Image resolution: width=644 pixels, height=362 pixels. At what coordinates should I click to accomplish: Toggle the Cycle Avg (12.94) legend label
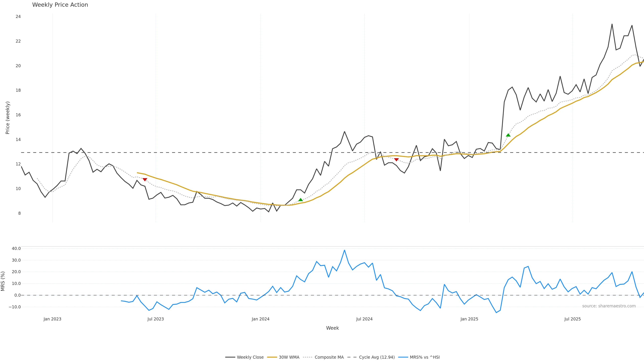click(377, 357)
